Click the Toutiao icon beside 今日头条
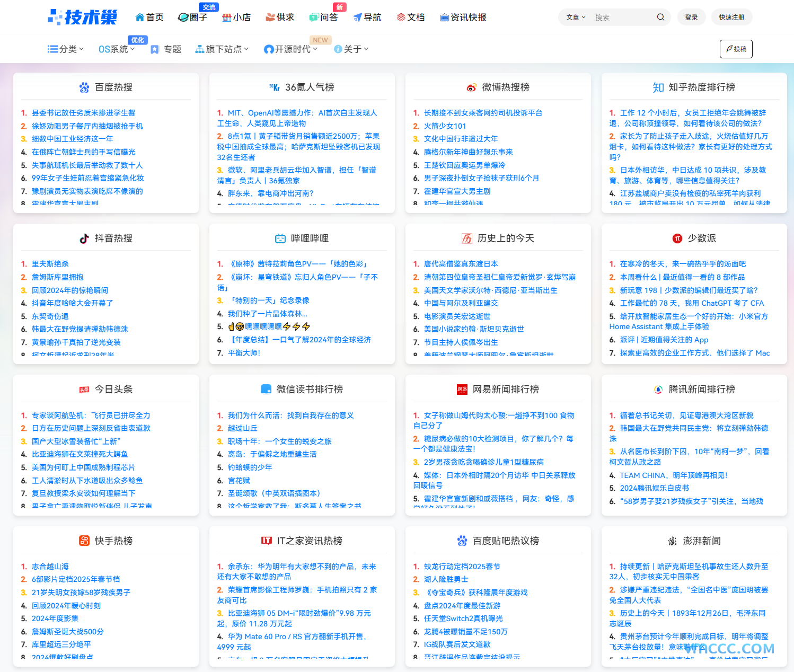 click(84, 390)
